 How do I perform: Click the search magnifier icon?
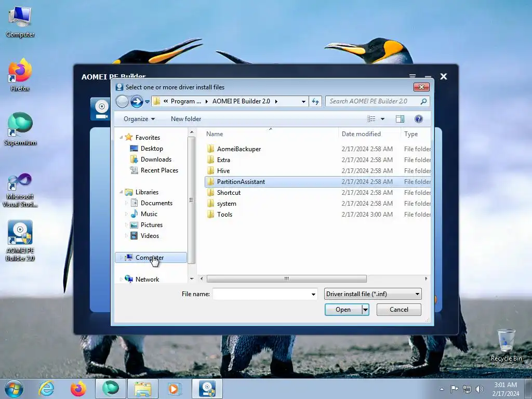point(423,101)
